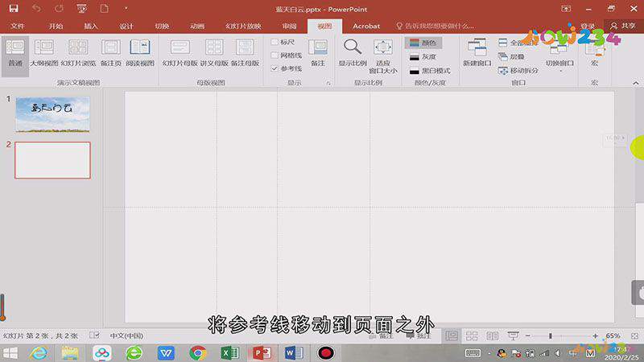Open the Slide Show (幻灯片放映) tab
Viewport: 644px width, 362px height.
click(x=243, y=26)
